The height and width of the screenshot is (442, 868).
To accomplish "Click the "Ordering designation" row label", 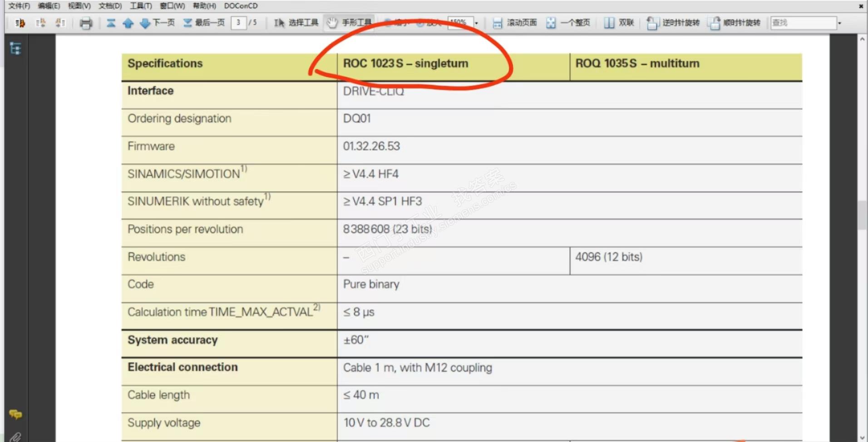I will [179, 118].
